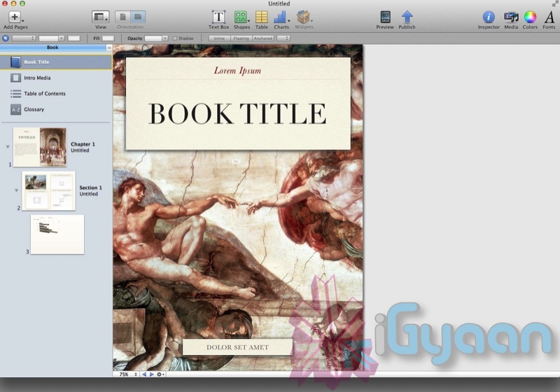Viewport: 560px width, 392px height.
Task: Enable the Shadow checkbox
Action: 176,38
